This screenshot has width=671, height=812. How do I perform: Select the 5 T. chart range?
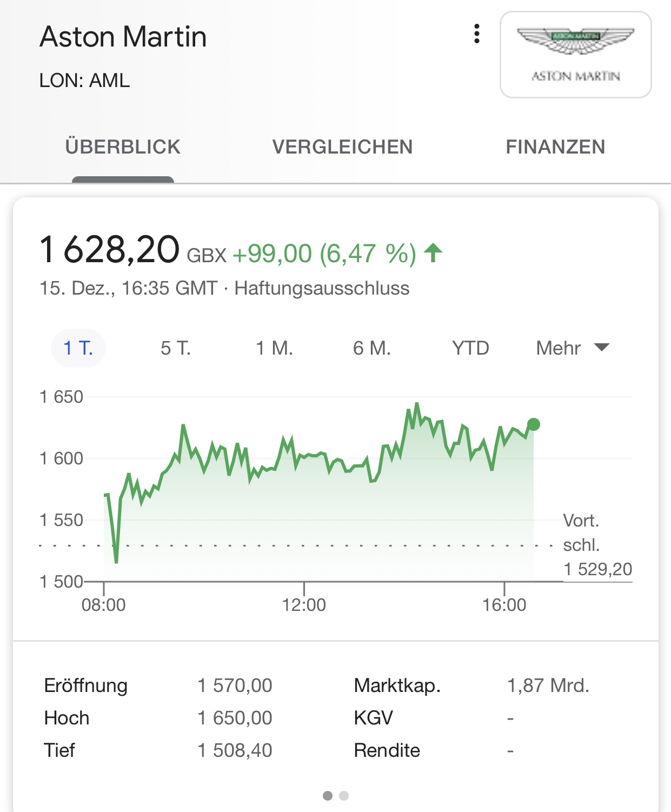click(x=176, y=348)
